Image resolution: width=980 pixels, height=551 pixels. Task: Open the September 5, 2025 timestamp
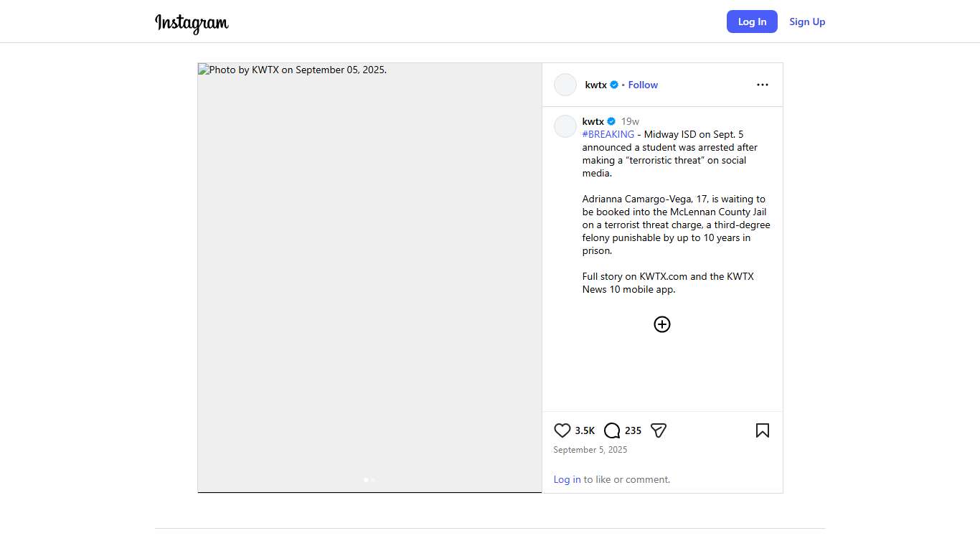(590, 450)
